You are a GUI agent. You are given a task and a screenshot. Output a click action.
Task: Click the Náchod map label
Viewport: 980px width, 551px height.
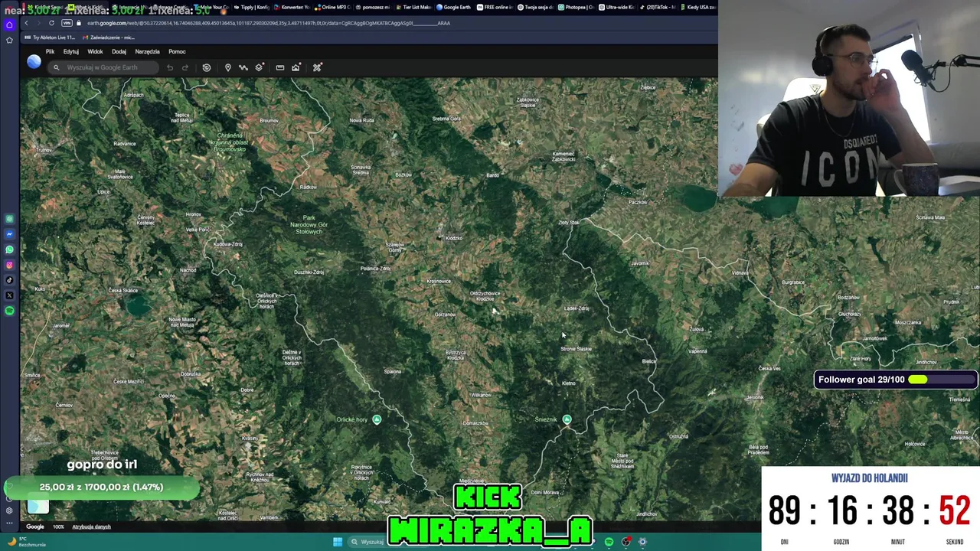pos(188,270)
